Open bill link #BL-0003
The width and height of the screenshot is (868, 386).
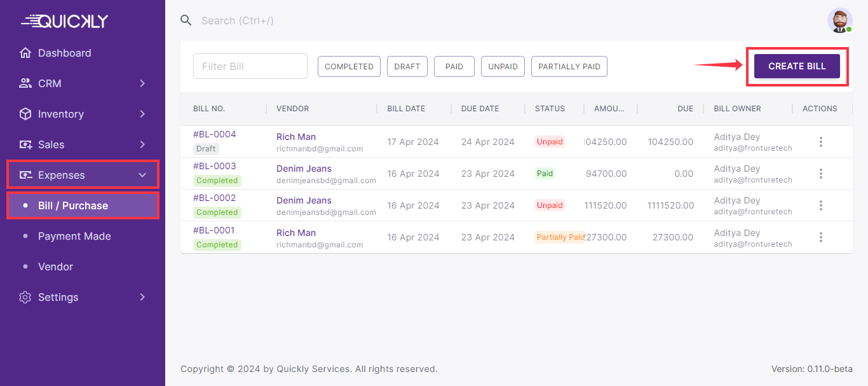pyautogui.click(x=214, y=166)
